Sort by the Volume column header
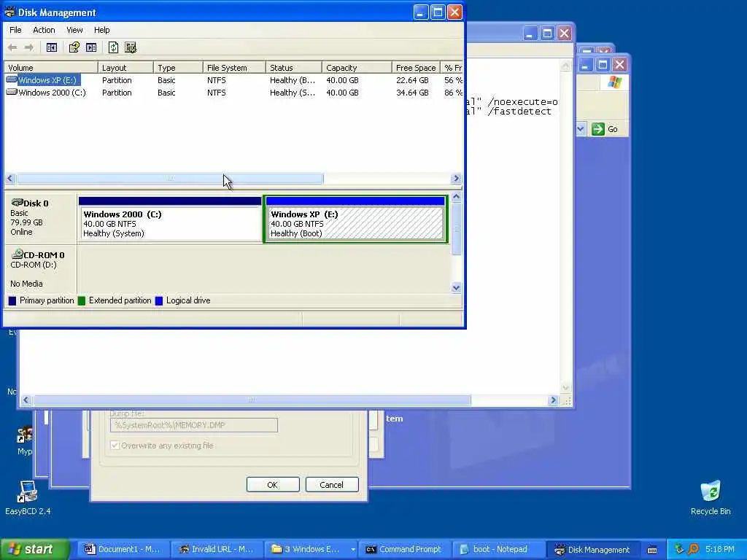This screenshot has width=747, height=560. point(50,68)
